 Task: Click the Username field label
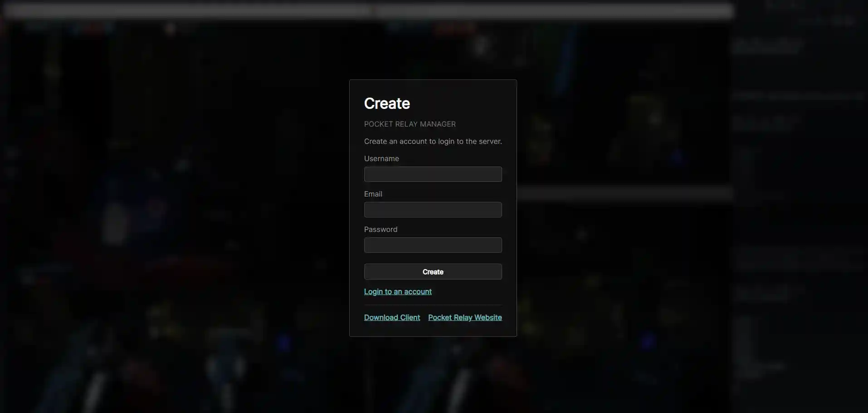[381, 158]
